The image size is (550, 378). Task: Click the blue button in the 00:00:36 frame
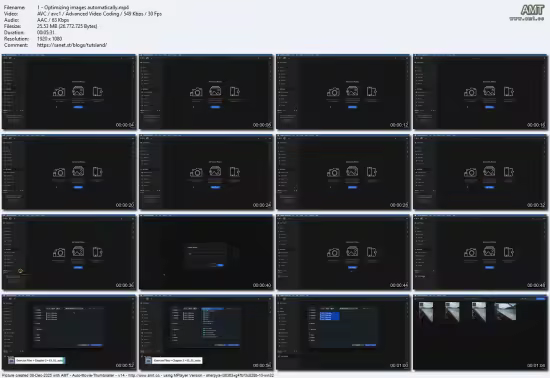point(78,268)
